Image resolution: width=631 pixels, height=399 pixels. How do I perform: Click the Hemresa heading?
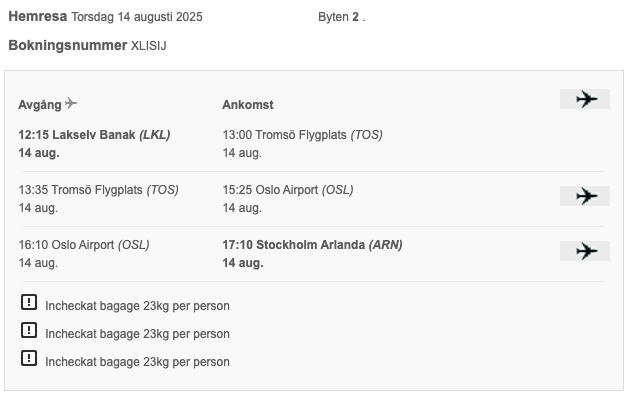[38, 17]
